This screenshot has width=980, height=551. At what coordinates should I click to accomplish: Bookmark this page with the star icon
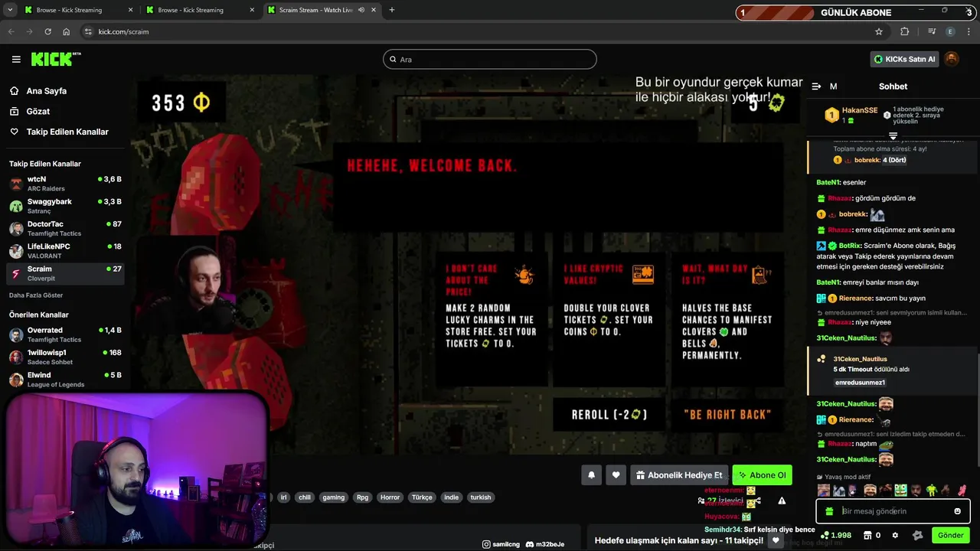pos(879,31)
